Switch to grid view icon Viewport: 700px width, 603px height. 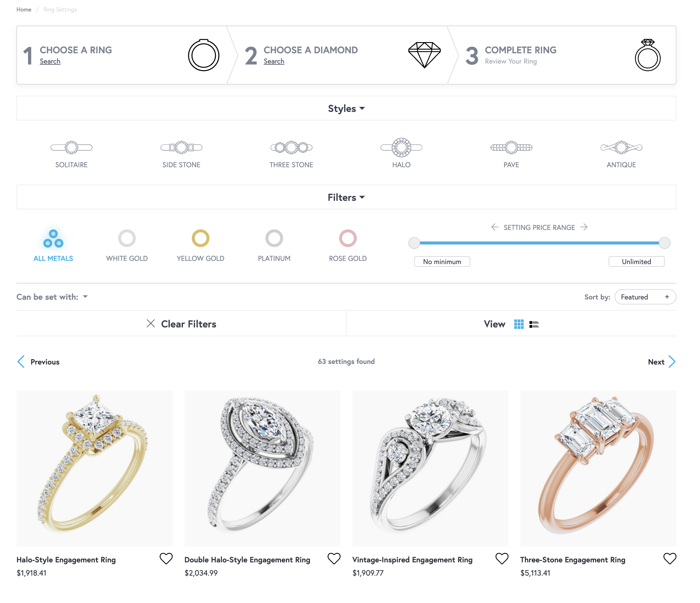pos(519,324)
